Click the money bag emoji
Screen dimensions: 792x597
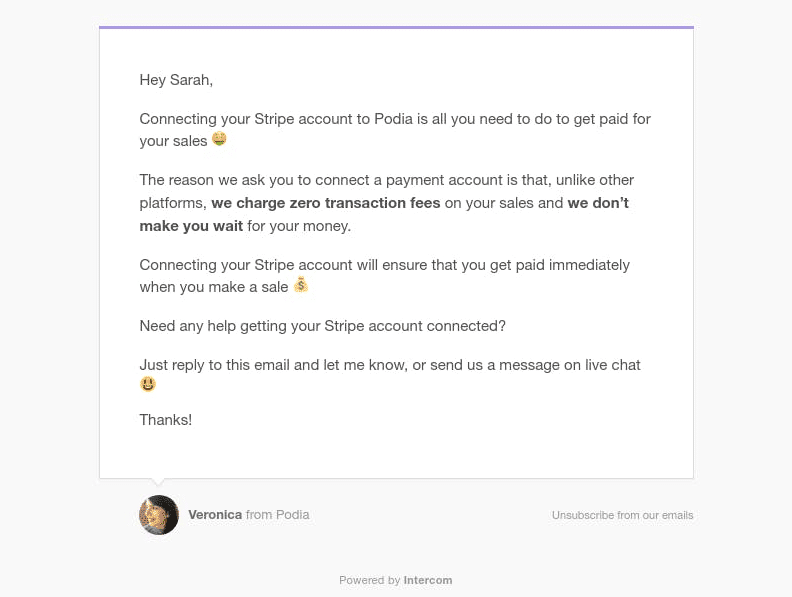[301, 285]
